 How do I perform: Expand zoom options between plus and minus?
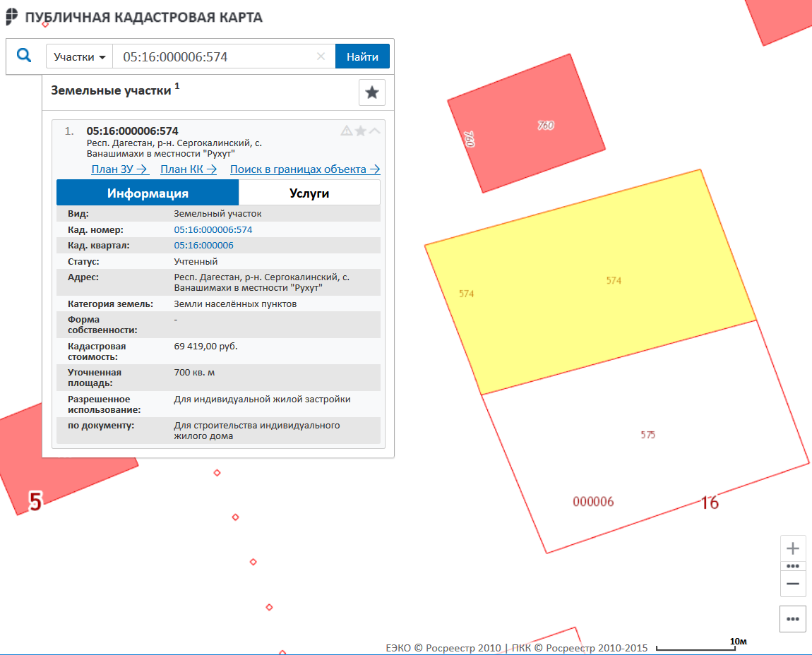click(x=792, y=566)
